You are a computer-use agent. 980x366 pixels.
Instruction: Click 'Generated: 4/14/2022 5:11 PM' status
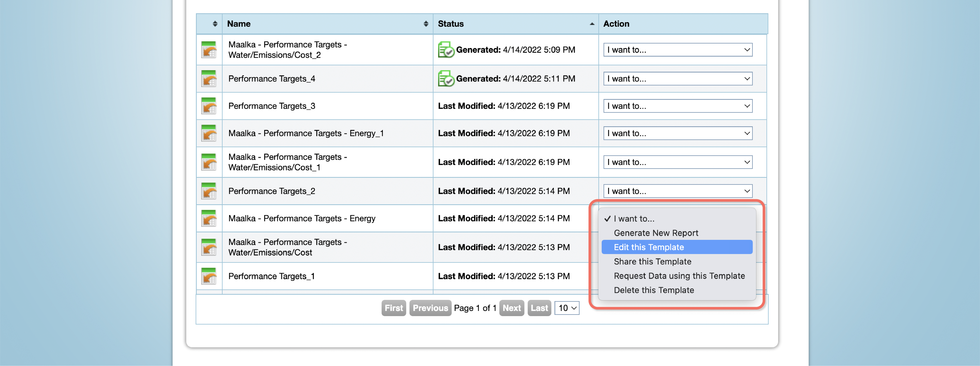click(516, 79)
